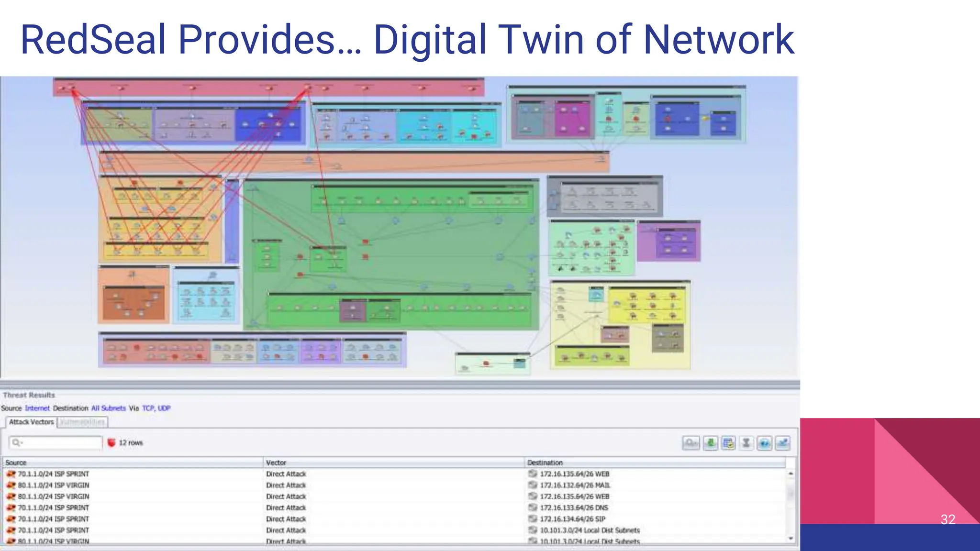Focus the attack vectors search field
Screen dimensions: 980x551
[x=56, y=442]
